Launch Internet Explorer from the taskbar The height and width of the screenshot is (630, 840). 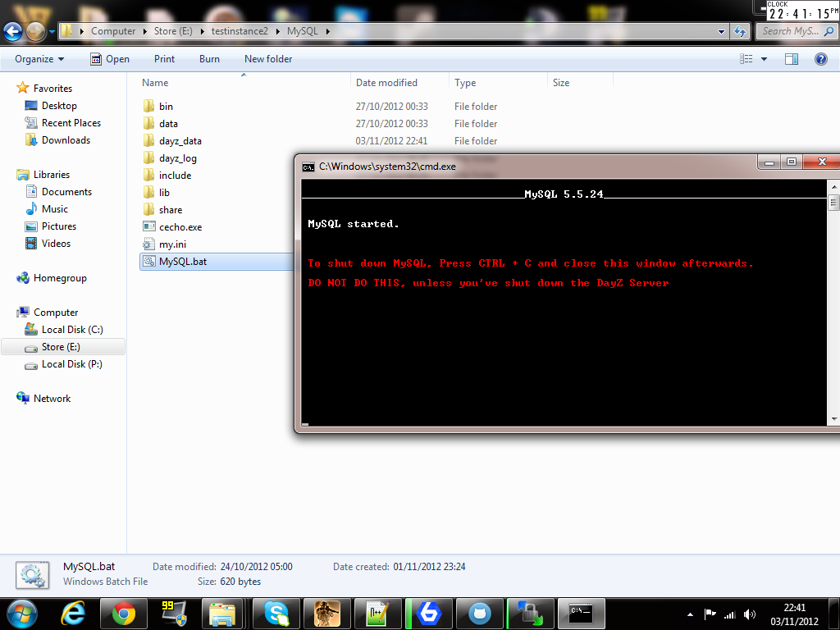coord(73,614)
